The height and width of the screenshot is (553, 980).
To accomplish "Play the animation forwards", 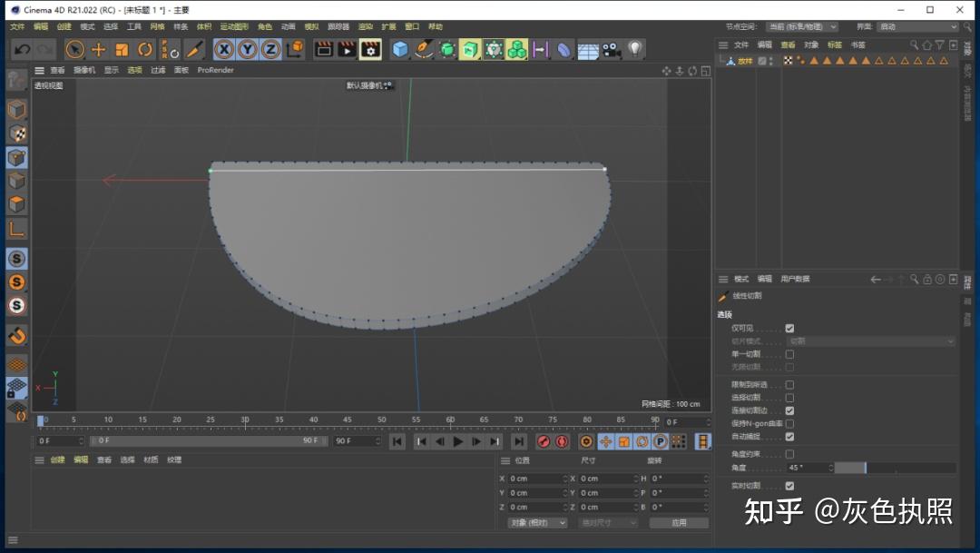I will [458, 441].
